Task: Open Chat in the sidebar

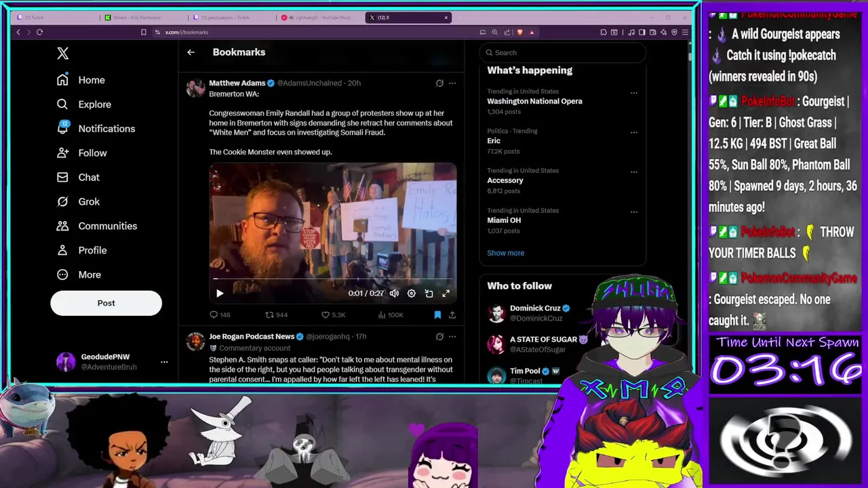Action: click(78, 178)
